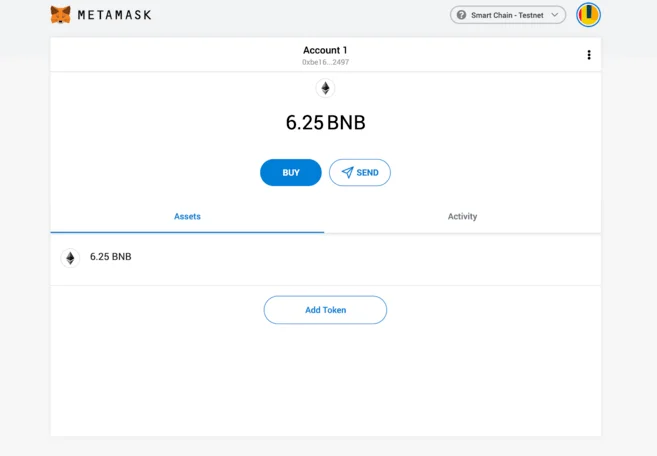Click the paper plane Send icon
The image size is (657, 456).
347,173
